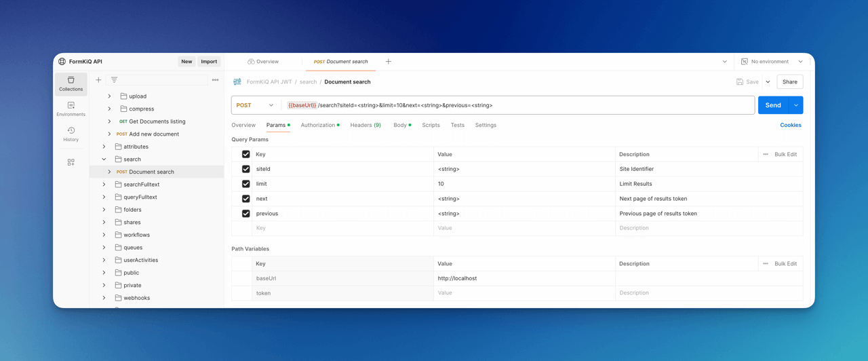
Task: Click the Overview tab icon
Action: tap(251, 62)
